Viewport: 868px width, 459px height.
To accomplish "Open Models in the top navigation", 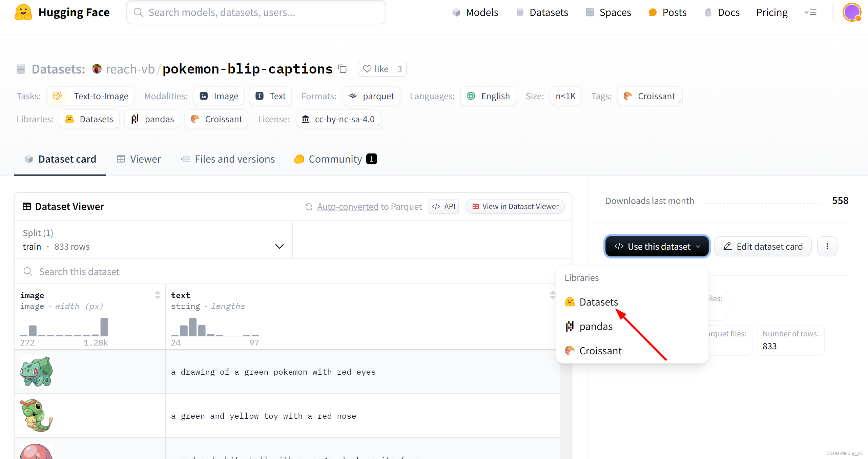I will [475, 12].
